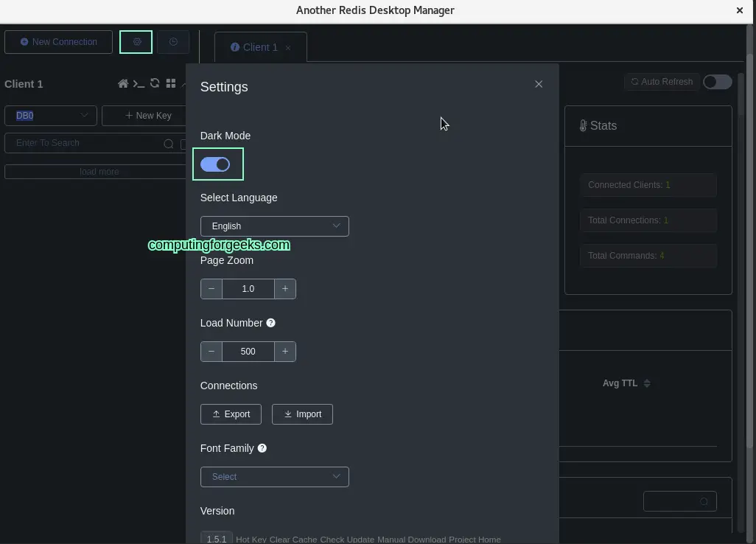Click the home icon in the client toolbar
This screenshot has height=544, width=756.
[123, 83]
